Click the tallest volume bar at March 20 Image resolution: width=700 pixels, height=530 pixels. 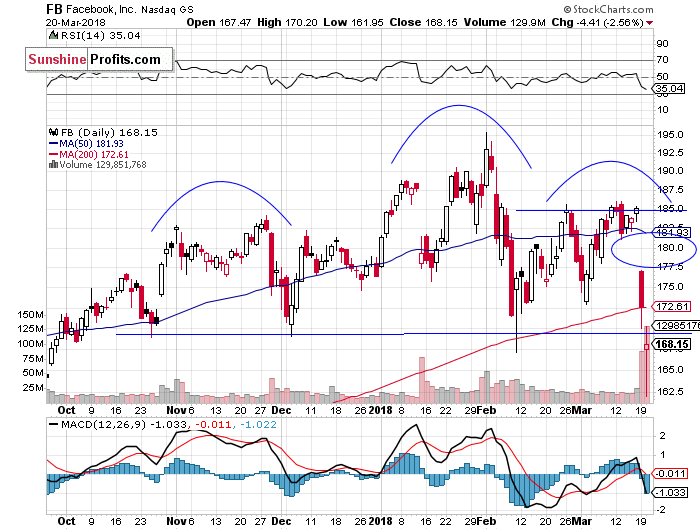pyautogui.click(x=646, y=365)
